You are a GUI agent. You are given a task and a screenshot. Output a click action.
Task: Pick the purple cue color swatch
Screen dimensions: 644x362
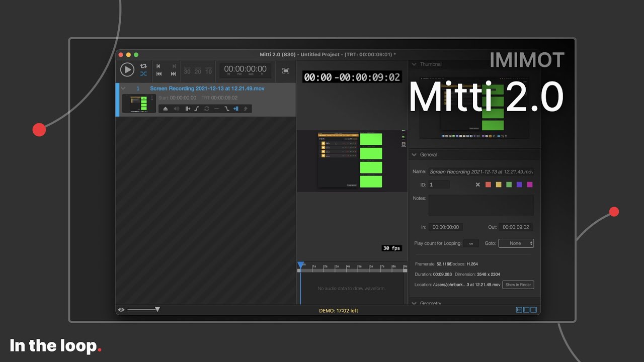[519, 185]
